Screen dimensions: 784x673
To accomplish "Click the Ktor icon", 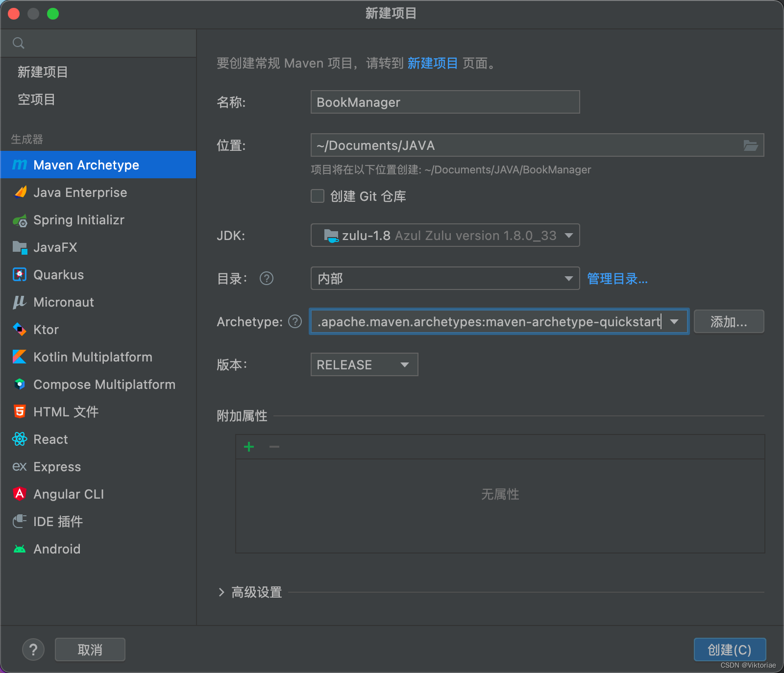I will point(20,329).
